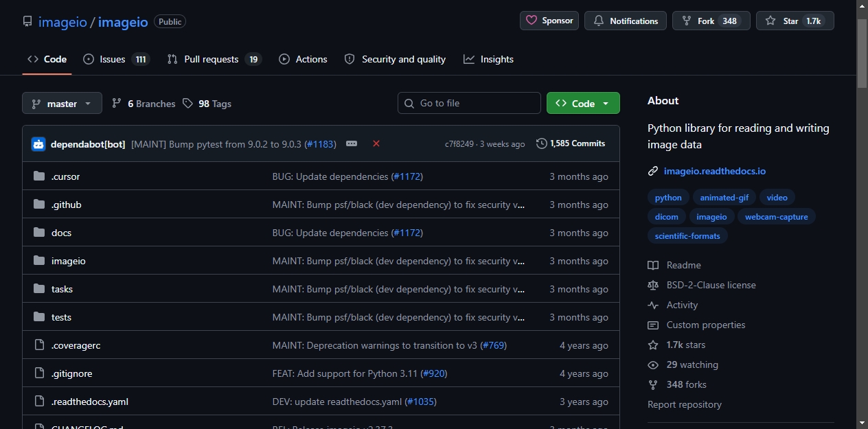This screenshot has width=868, height=429.
Task: Open the master branch dropdown
Action: pyautogui.click(x=62, y=103)
